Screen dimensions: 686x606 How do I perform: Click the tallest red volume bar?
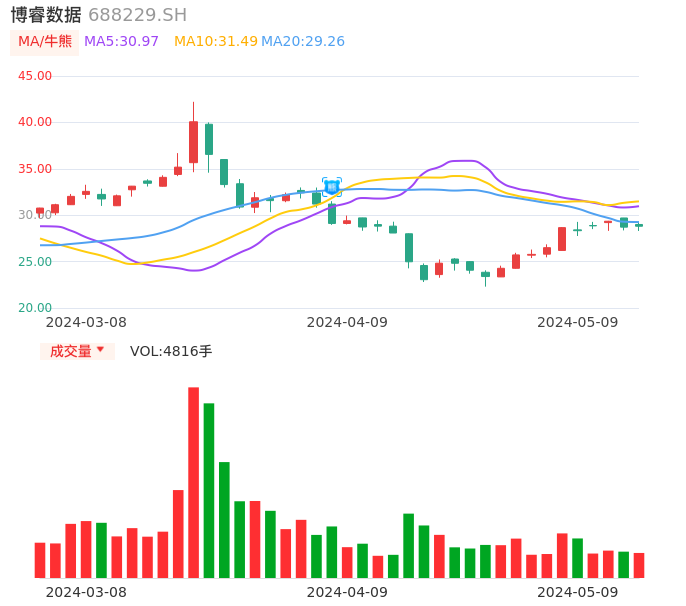click(x=193, y=482)
